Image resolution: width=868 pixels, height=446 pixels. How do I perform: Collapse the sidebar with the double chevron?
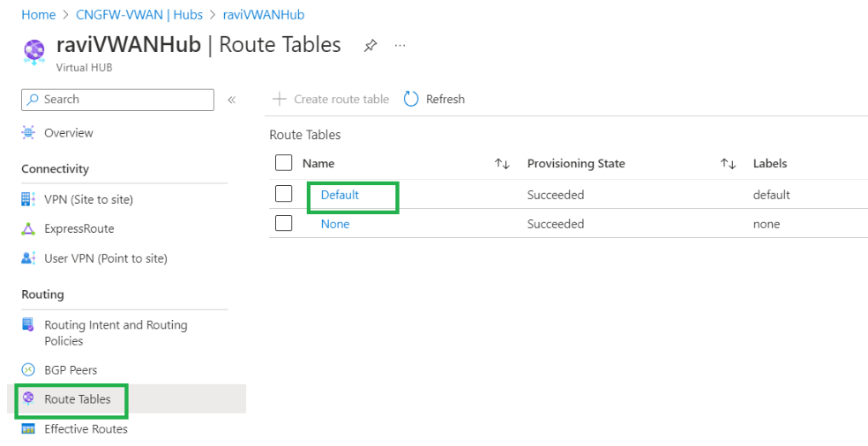coord(232,100)
